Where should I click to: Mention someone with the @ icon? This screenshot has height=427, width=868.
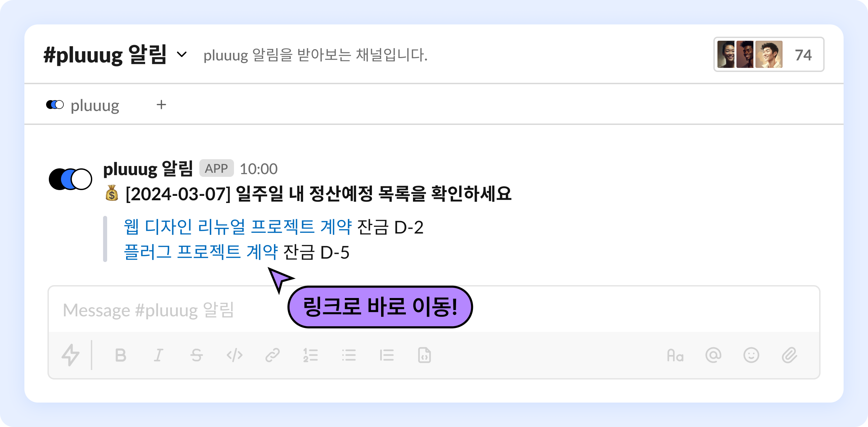(x=713, y=355)
